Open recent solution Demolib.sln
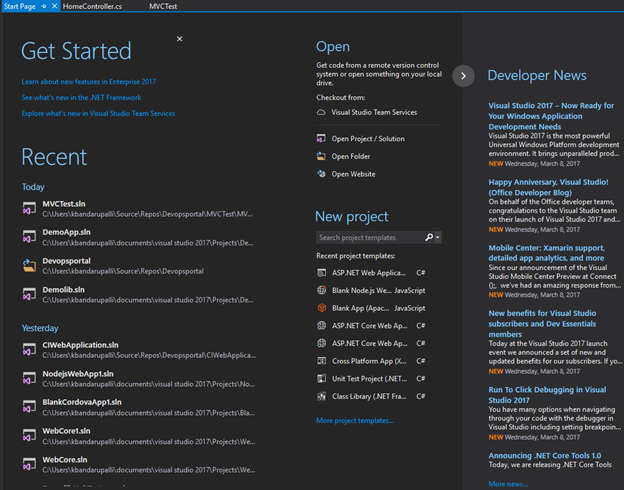Image resolution: width=624 pixels, height=490 pixels. (138, 294)
